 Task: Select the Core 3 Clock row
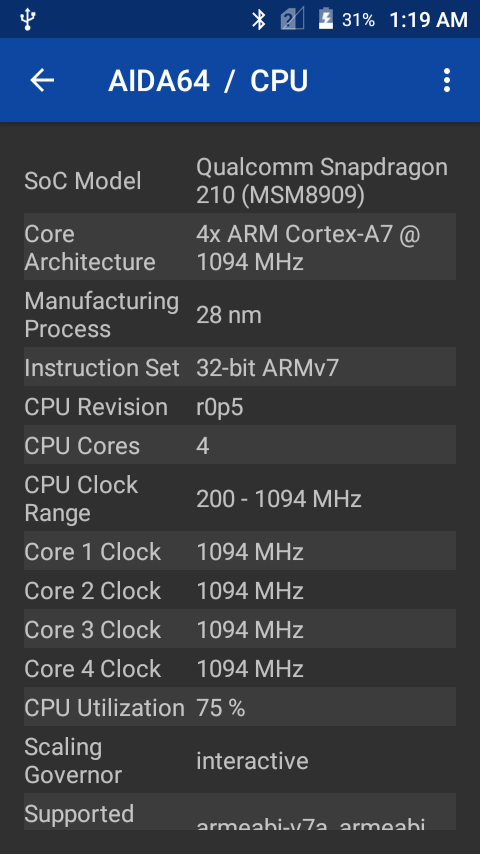pyautogui.click(x=240, y=630)
